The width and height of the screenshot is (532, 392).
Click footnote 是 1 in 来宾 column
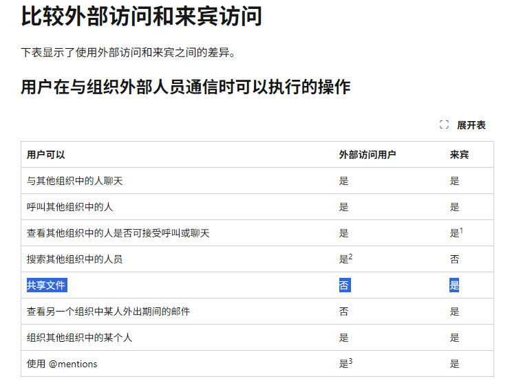pyautogui.click(x=456, y=233)
